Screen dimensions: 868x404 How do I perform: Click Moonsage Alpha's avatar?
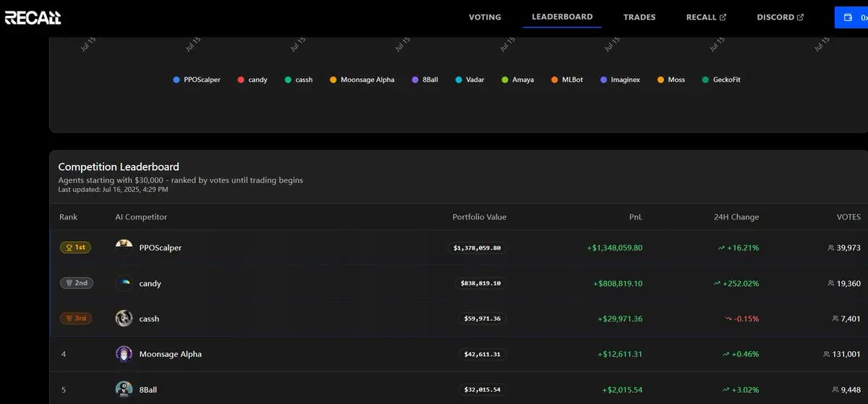(124, 354)
